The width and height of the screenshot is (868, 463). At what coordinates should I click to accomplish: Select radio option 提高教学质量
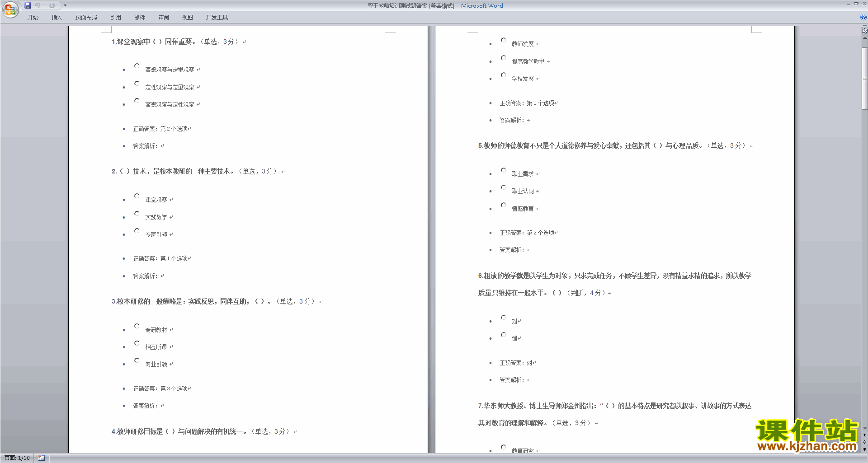point(503,58)
